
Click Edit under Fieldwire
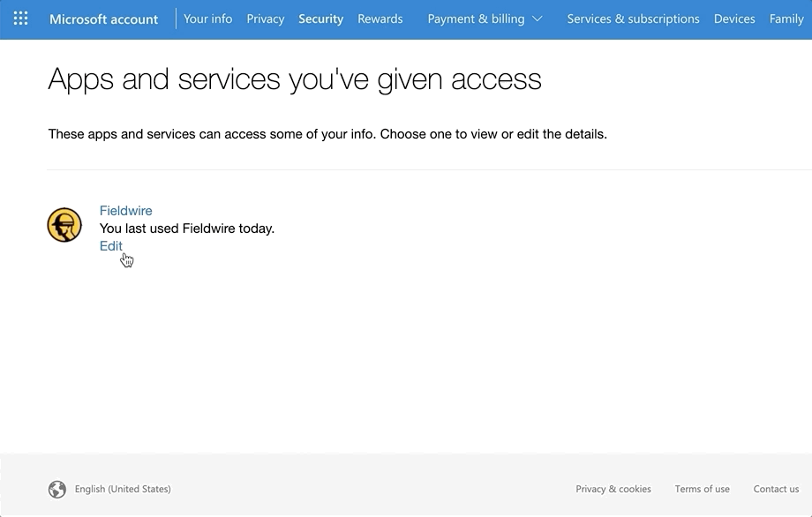coord(110,246)
